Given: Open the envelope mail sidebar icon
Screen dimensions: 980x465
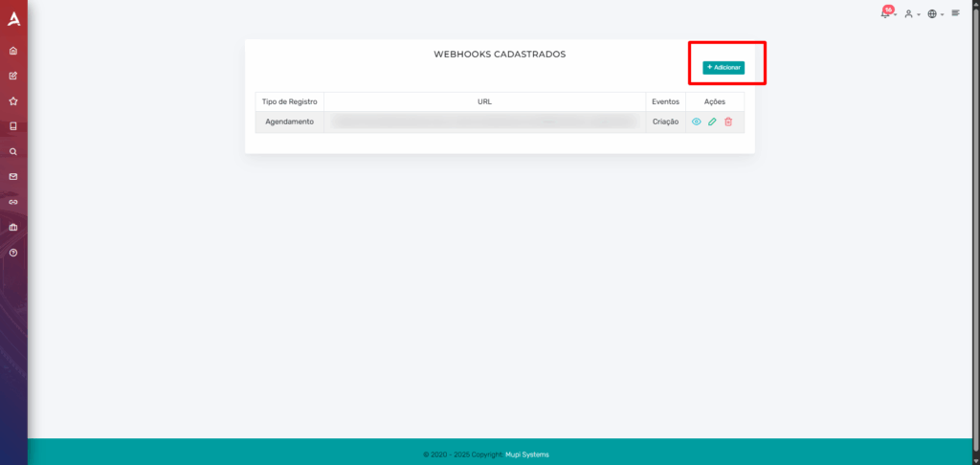Looking at the screenshot, I should click(x=13, y=177).
